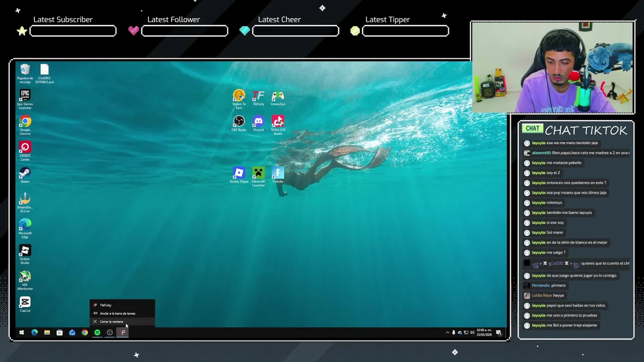Open the Stream To Earn desktop shortcut
Screen dimensions: 644x362
pyautogui.click(x=239, y=99)
